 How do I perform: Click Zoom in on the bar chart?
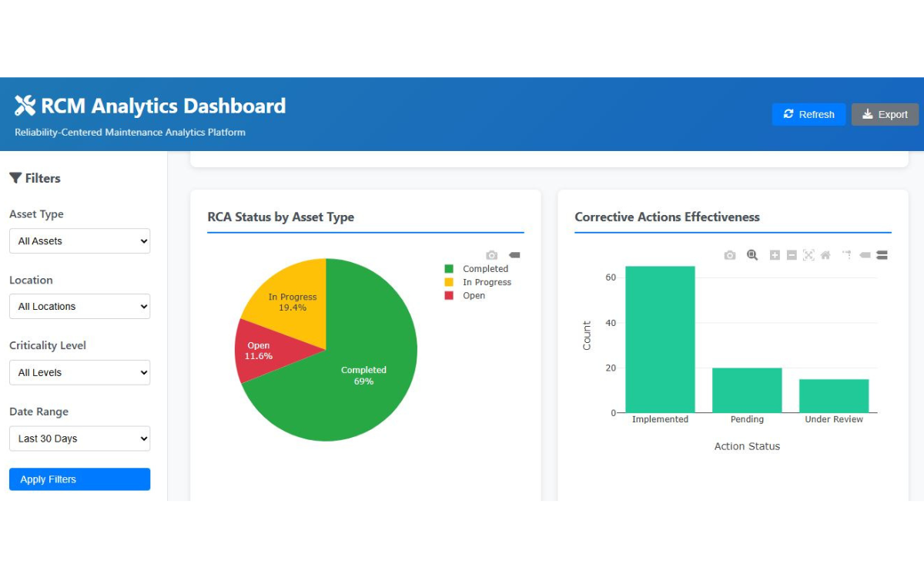coord(775,254)
